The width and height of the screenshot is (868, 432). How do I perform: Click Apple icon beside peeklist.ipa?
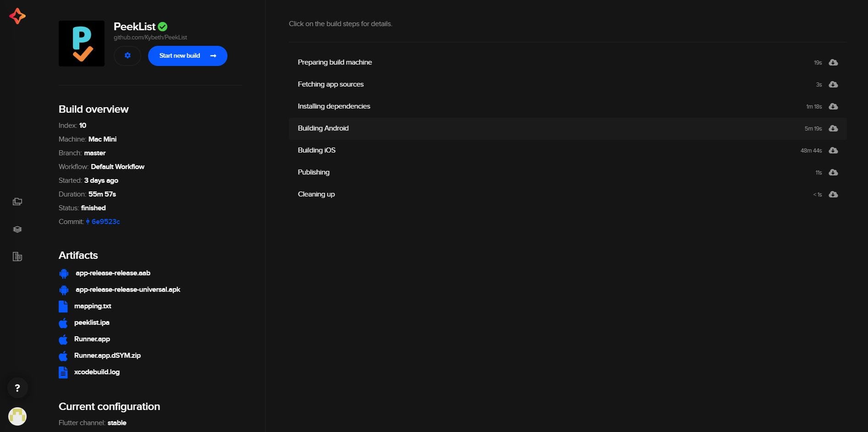click(x=63, y=323)
